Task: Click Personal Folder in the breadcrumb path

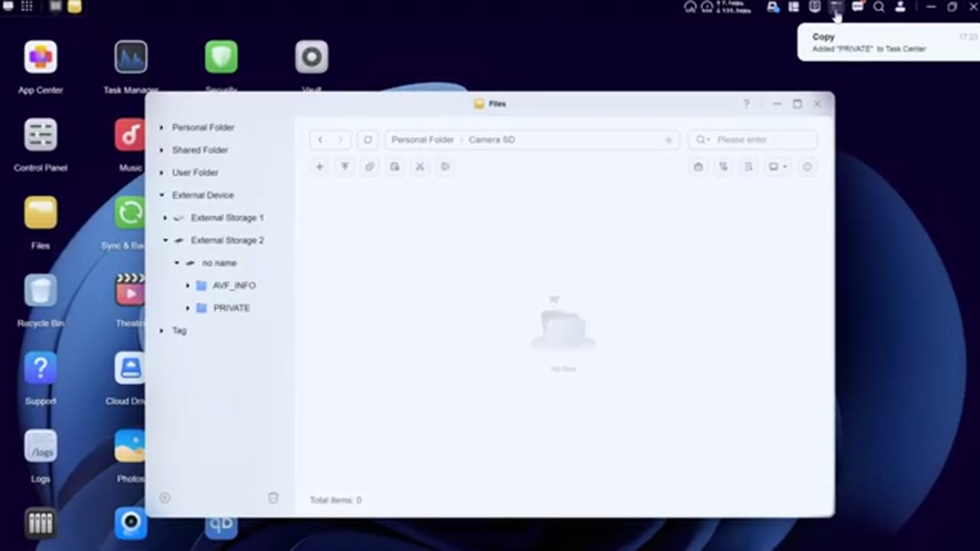Action: 423,140
